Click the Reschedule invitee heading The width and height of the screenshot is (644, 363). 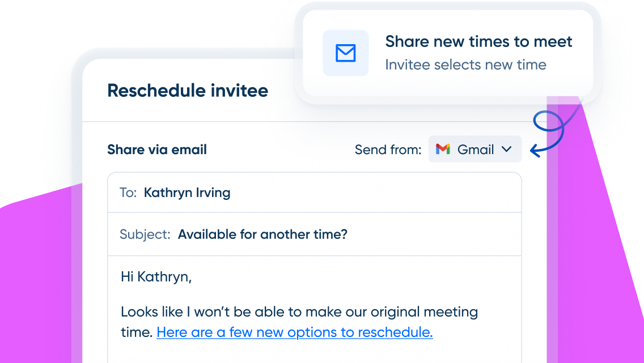tap(188, 91)
